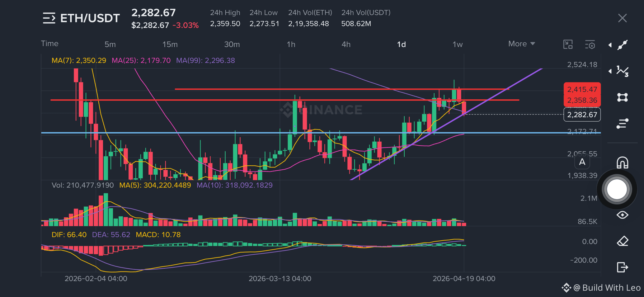Switch to the 1w timeframe
The image size is (644, 297).
point(457,44)
